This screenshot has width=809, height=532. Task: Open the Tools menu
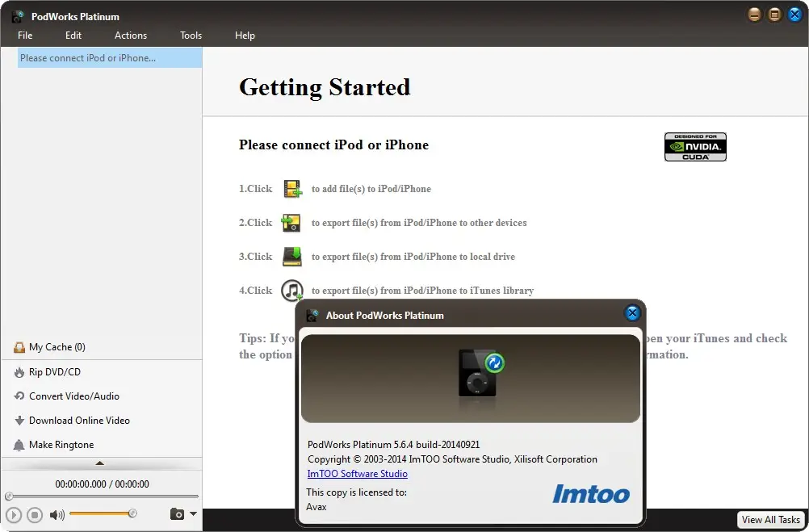(x=191, y=35)
